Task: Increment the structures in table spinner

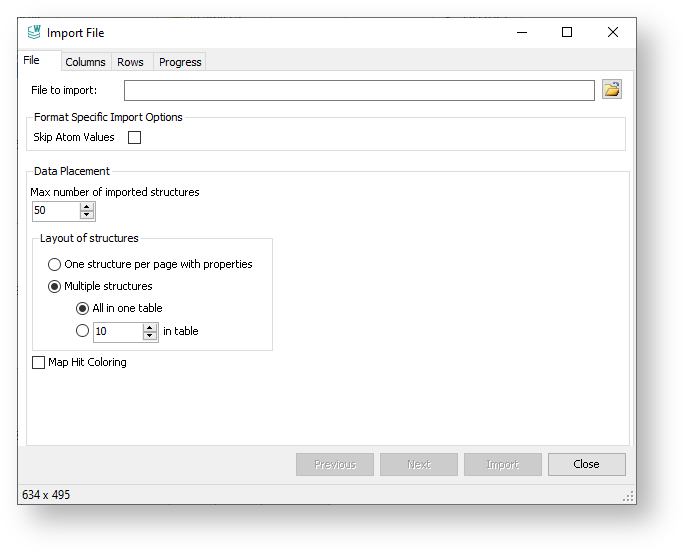Action: 150,327
